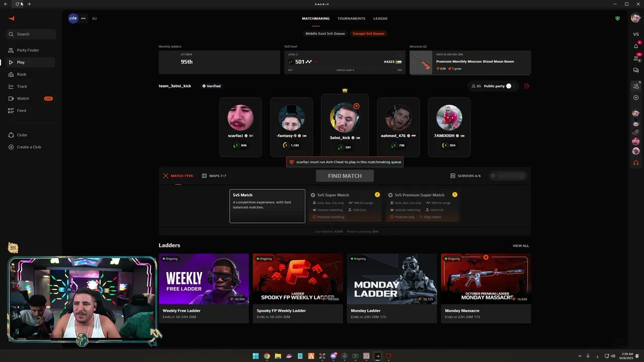Open the Windows Start menu
This screenshot has height=362, width=644.
click(x=256, y=356)
